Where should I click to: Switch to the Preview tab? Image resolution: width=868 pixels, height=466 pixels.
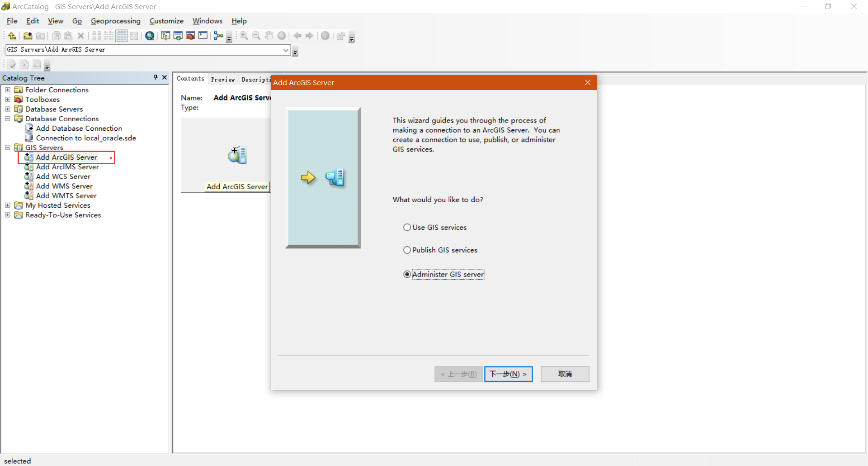click(223, 79)
